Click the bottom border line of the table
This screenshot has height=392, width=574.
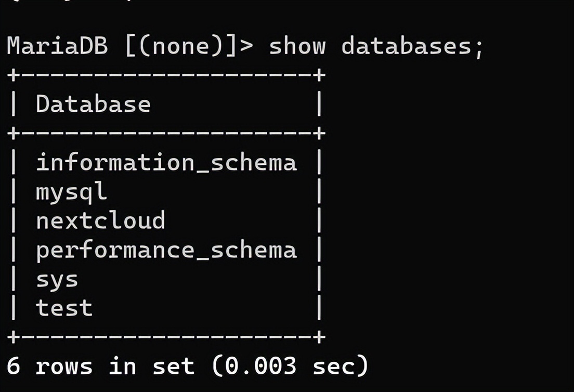coord(166,337)
